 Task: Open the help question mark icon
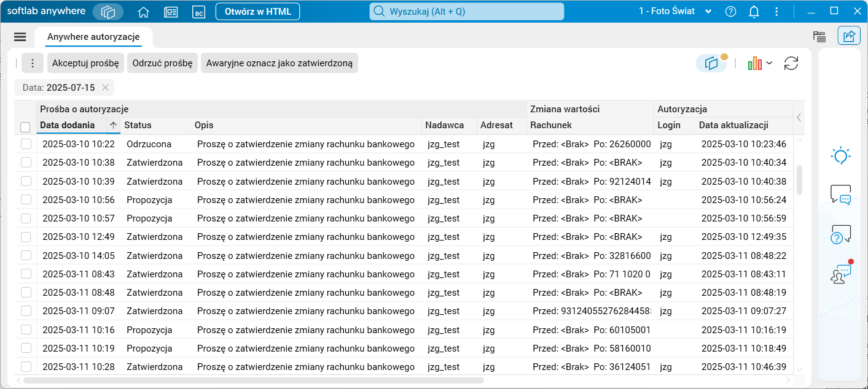[x=730, y=12]
